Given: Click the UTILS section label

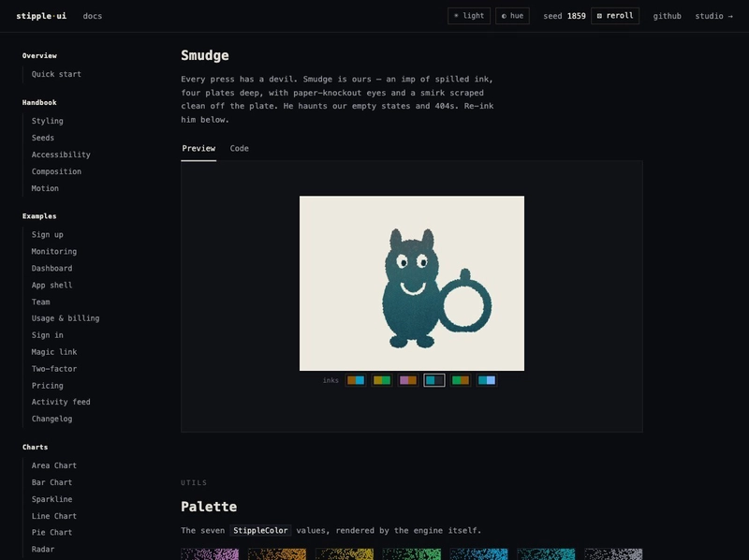Looking at the screenshot, I should click(x=194, y=482).
